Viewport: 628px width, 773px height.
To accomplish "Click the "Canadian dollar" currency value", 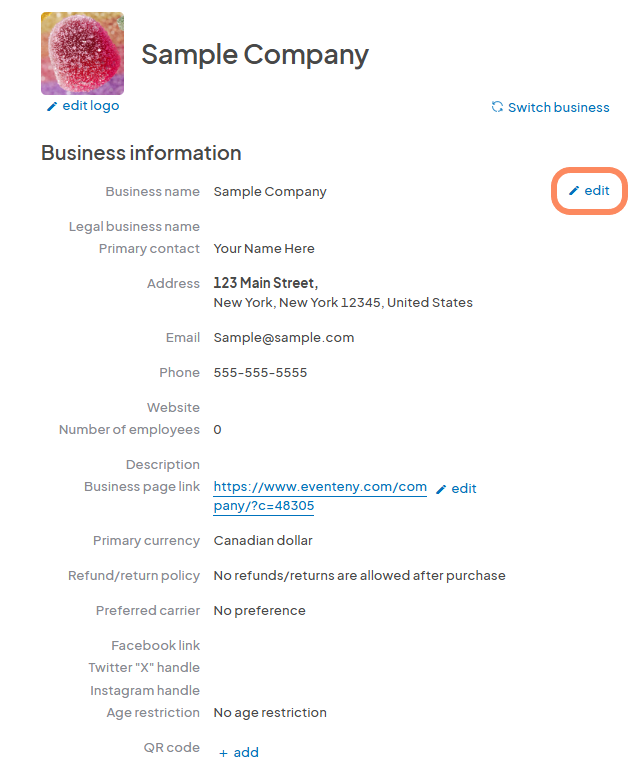I will 263,541.
